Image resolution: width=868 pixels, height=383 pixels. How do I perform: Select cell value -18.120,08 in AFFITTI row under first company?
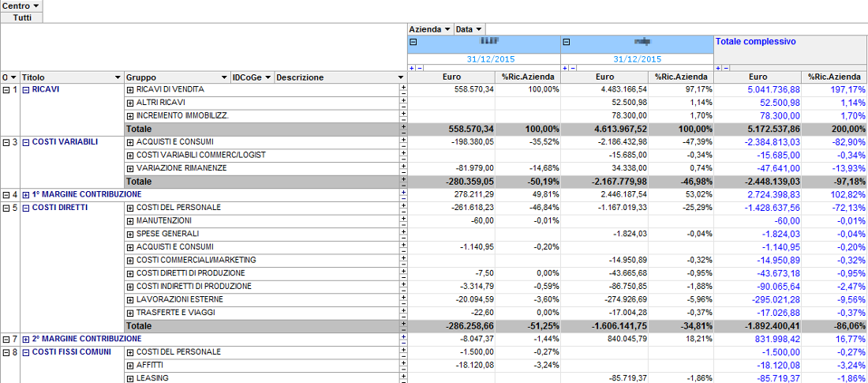click(474, 366)
